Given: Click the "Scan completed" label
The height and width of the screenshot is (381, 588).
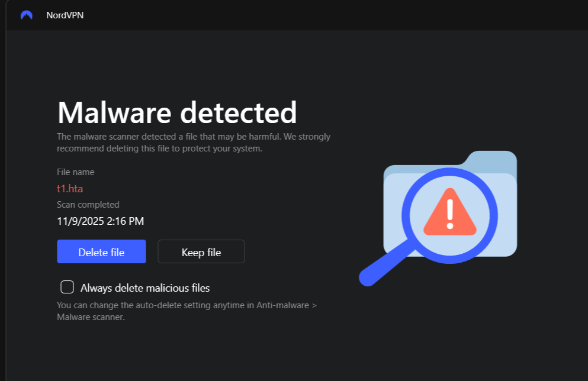Looking at the screenshot, I should [88, 205].
